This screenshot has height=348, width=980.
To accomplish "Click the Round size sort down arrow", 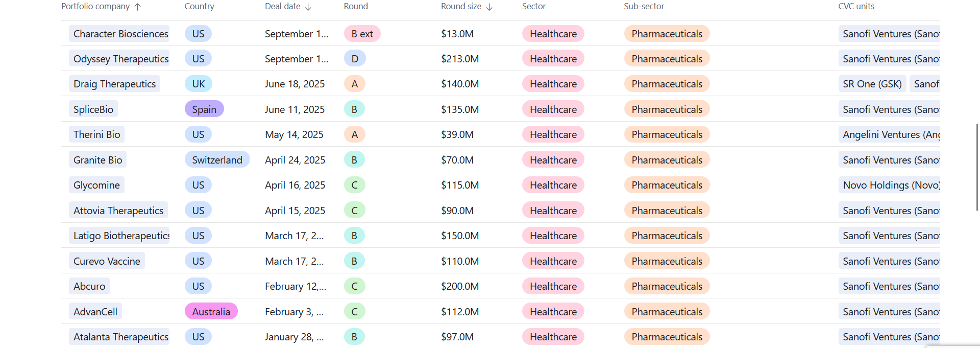I will (489, 7).
